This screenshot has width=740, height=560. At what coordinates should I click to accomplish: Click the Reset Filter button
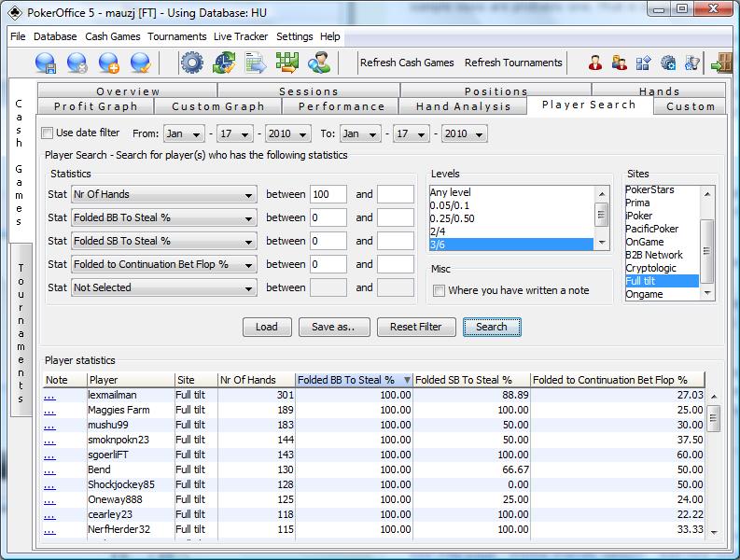click(x=416, y=327)
